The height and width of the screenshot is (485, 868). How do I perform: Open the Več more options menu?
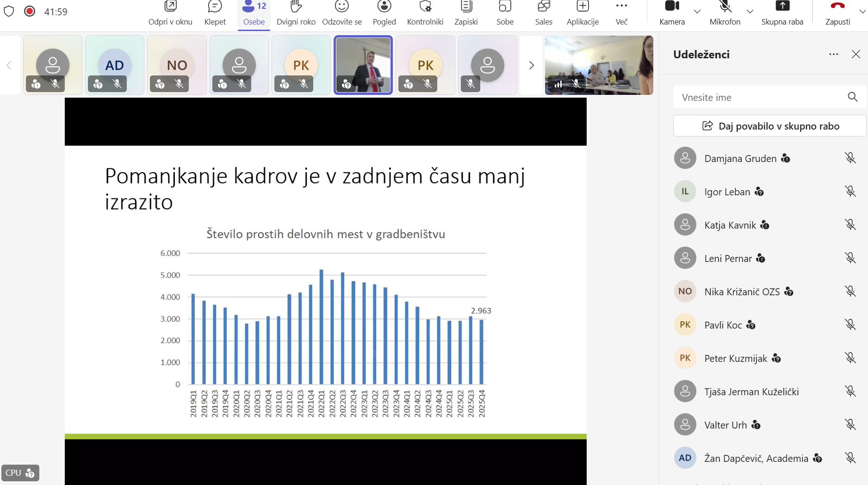[x=621, y=13]
